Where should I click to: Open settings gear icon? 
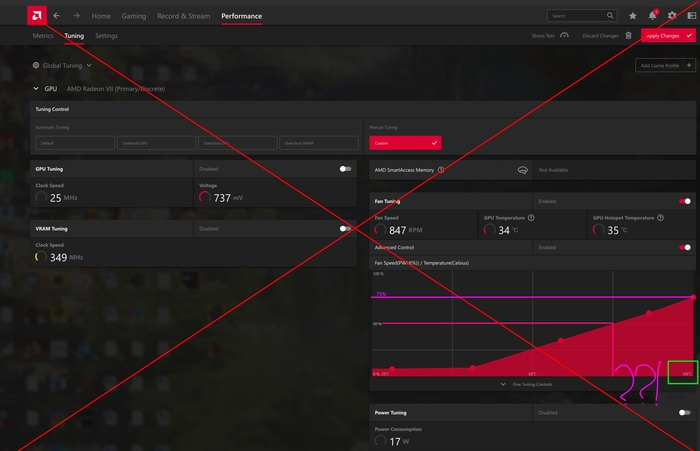click(672, 16)
